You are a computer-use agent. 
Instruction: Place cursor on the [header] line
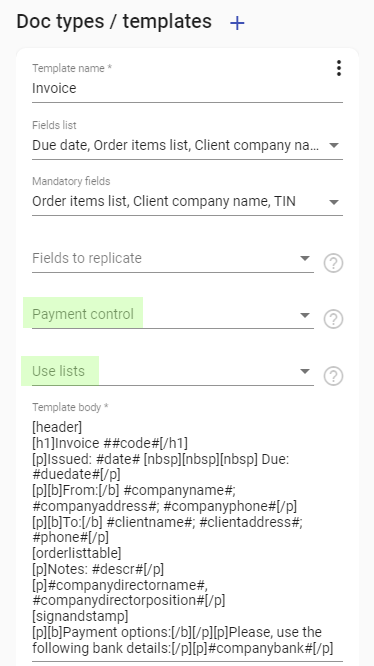(57, 427)
